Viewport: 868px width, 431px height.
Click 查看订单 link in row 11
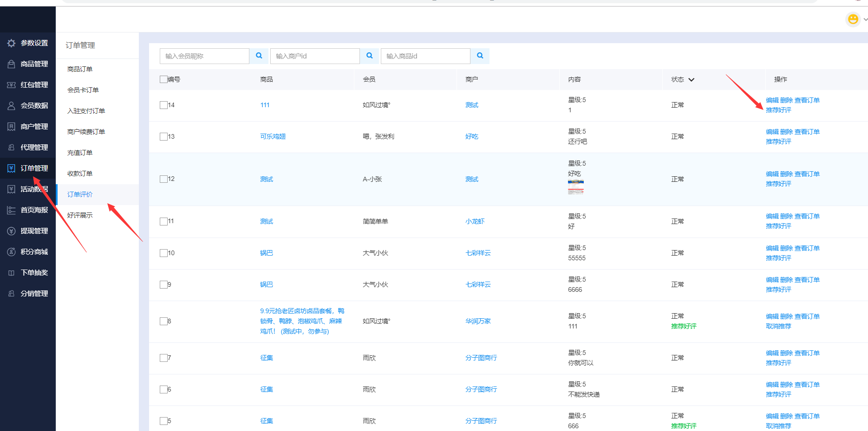pos(807,216)
